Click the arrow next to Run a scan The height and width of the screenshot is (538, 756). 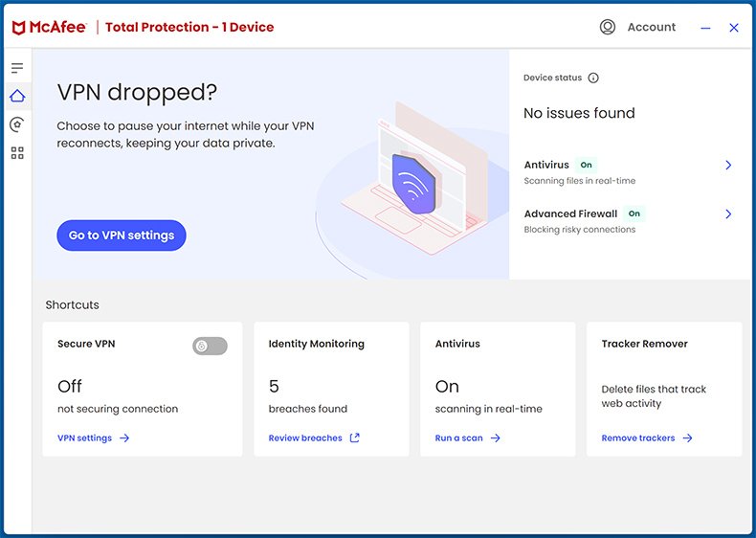tap(496, 438)
